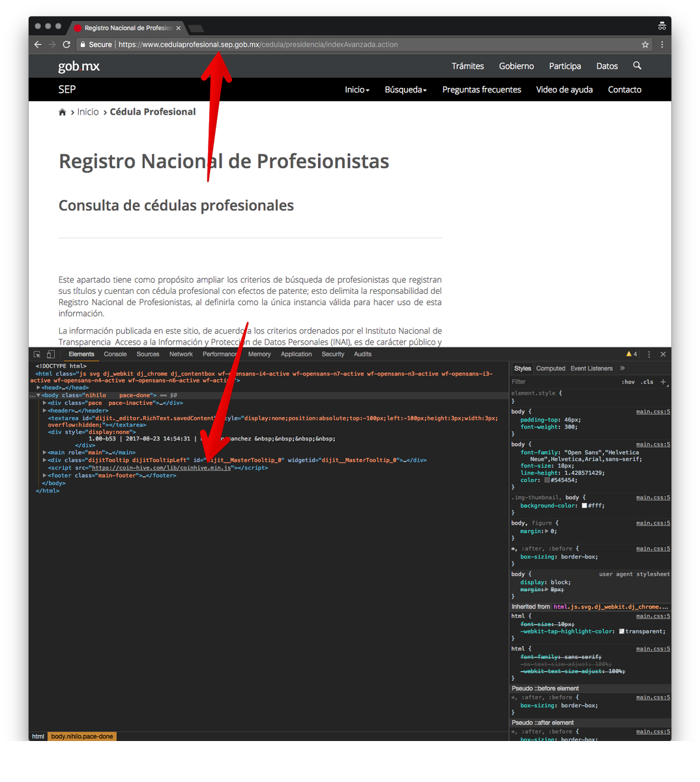Click into the Styles Filter field

point(564,382)
